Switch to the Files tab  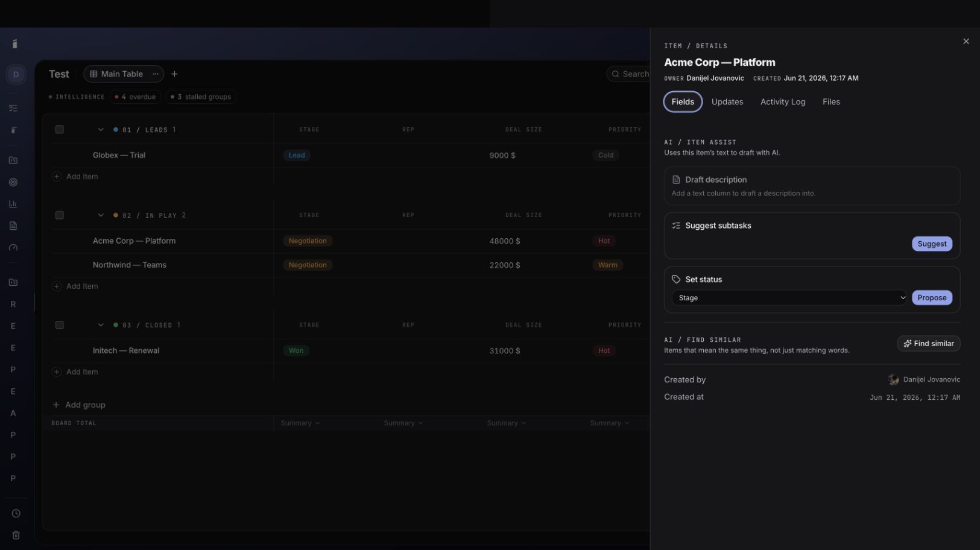click(831, 102)
